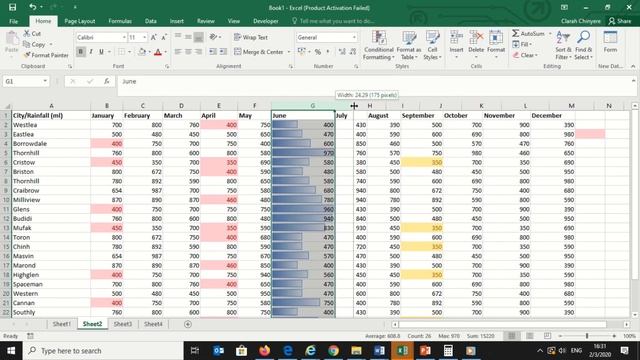The height and width of the screenshot is (360, 640).
Task: Click the Fill button in Editing group
Action: click(522, 44)
